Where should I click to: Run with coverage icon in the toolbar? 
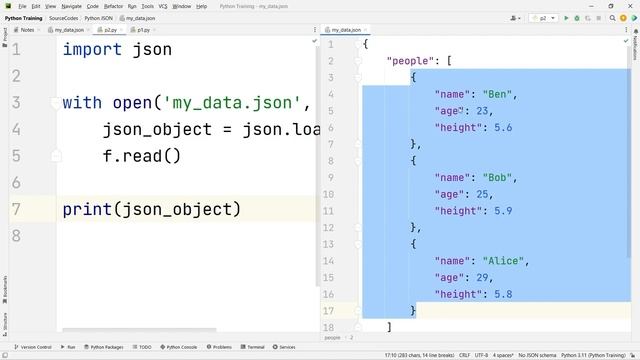pyautogui.click(x=588, y=18)
